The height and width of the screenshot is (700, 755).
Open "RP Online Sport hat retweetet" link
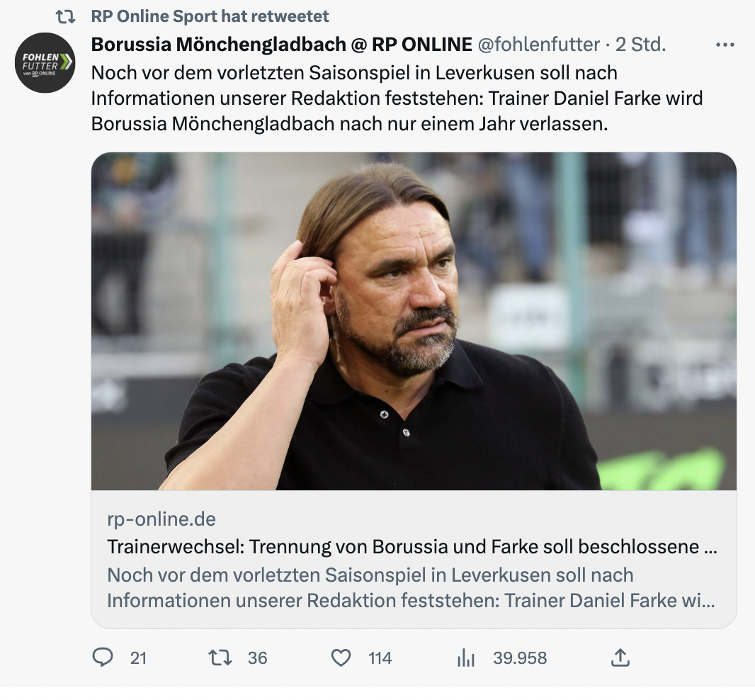210,16
